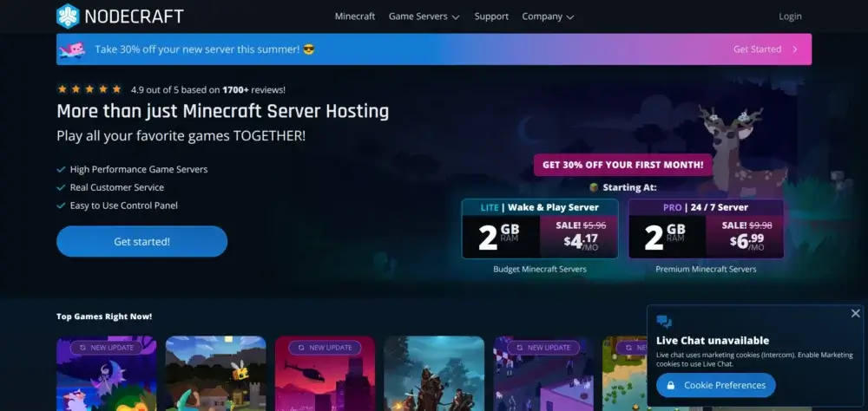This screenshot has height=411, width=868.
Task: Open the Minecraft menu item
Action: click(355, 16)
